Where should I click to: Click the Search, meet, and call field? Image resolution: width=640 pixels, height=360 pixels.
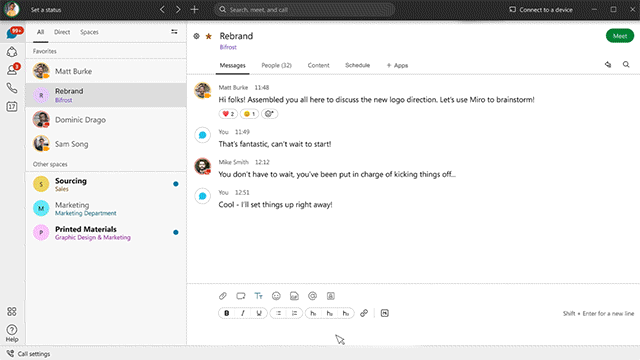304,9
